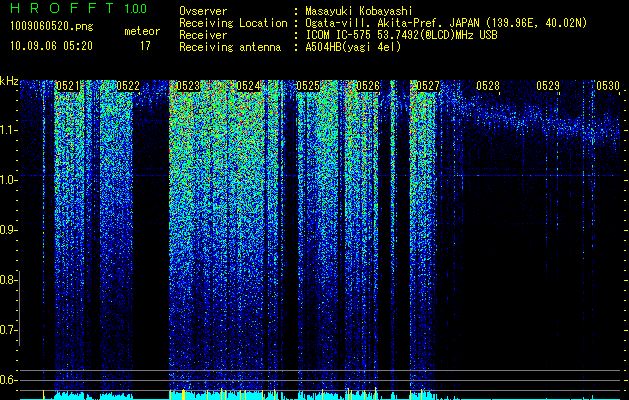
Task: Click the 0530 time marker
Action: tap(608, 86)
